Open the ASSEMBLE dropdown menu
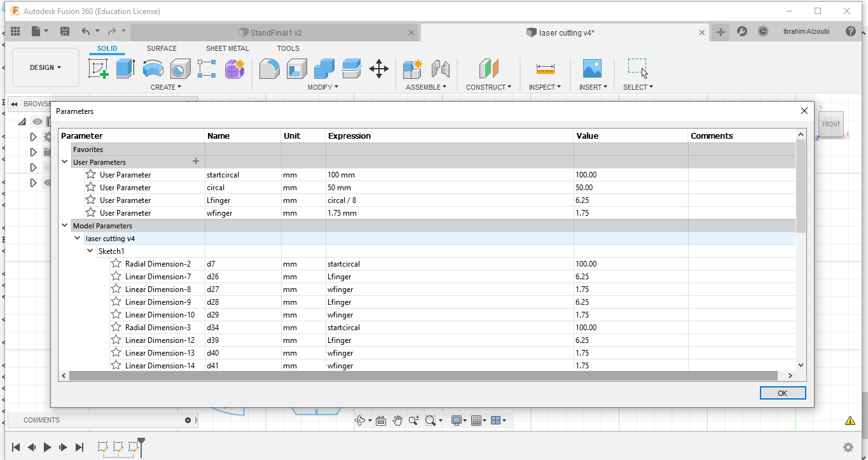 point(426,87)
